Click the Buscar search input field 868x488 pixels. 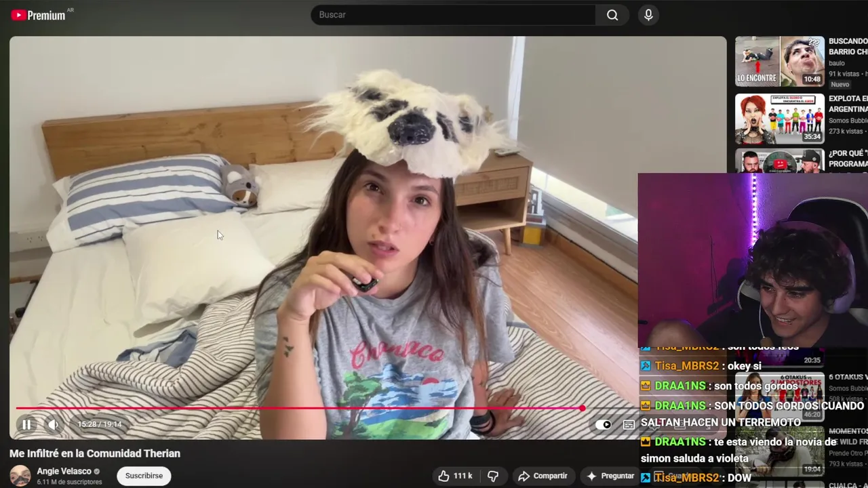click(453, 15)
